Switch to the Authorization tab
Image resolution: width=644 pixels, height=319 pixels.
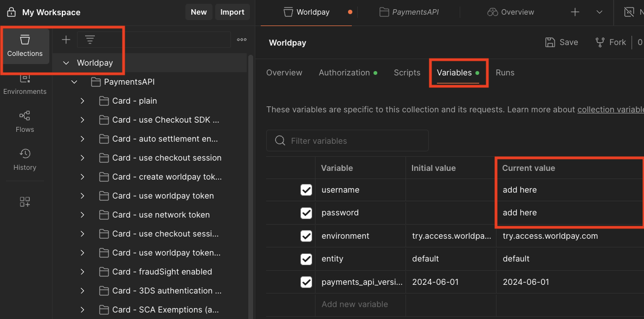point(344,73)
